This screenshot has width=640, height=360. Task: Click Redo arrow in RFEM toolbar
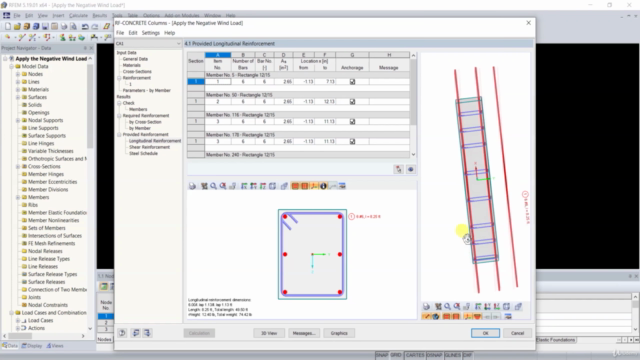tap(95, 27)
